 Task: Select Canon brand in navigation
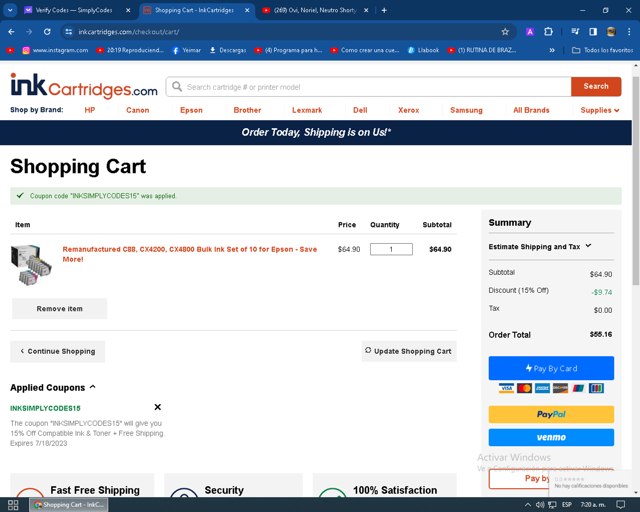coord(138,110)
